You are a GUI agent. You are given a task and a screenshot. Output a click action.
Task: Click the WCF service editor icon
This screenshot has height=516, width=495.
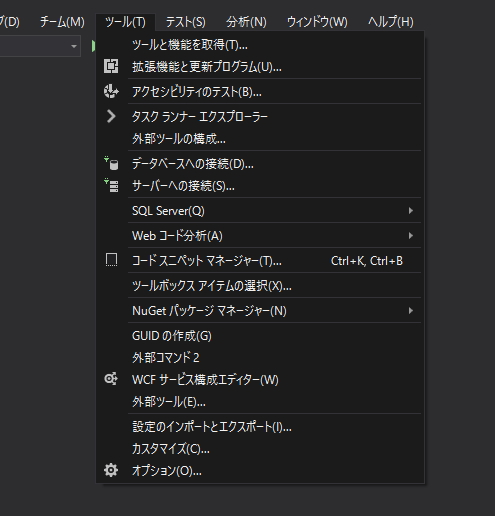pos(111,379)
